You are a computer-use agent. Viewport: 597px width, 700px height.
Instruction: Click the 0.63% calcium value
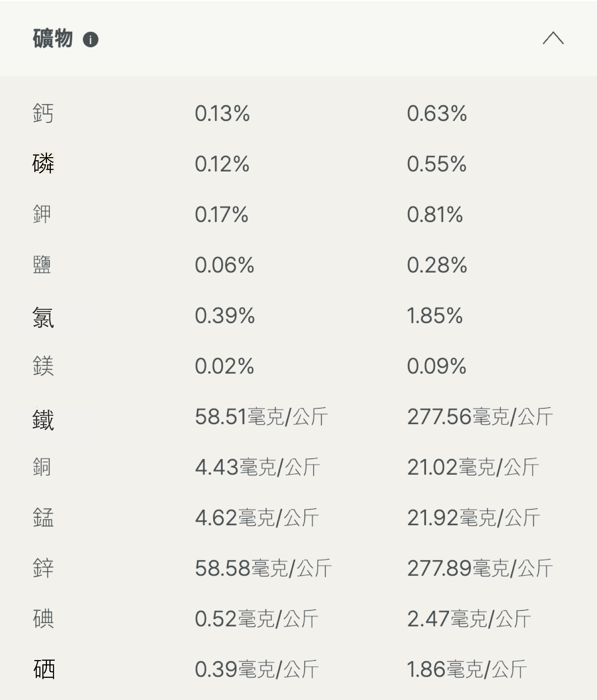click(x=437, y=113)
